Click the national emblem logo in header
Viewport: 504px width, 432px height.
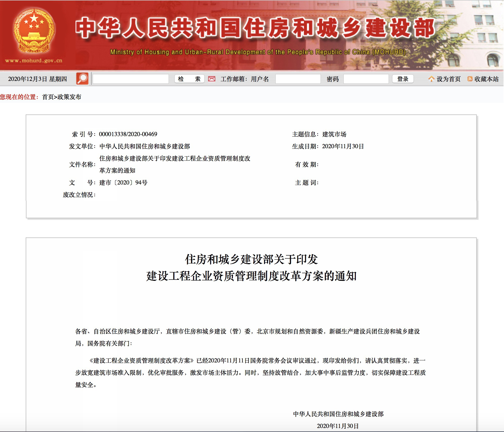click(x=34, y=31)
